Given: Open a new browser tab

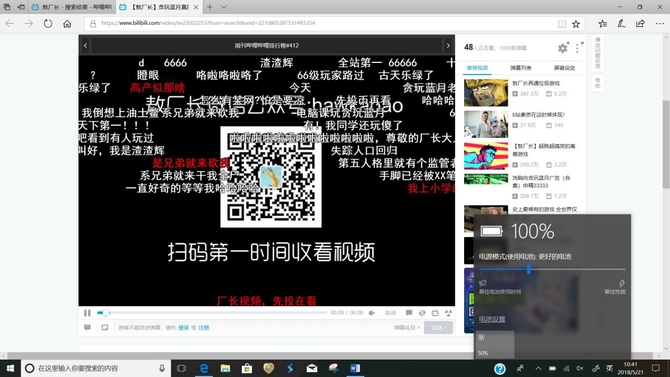Looking at the screenshot, I should (210, 7).
